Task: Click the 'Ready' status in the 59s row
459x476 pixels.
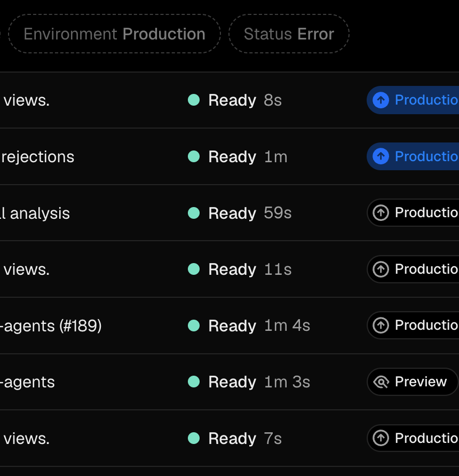Action: tap(232, 213)
